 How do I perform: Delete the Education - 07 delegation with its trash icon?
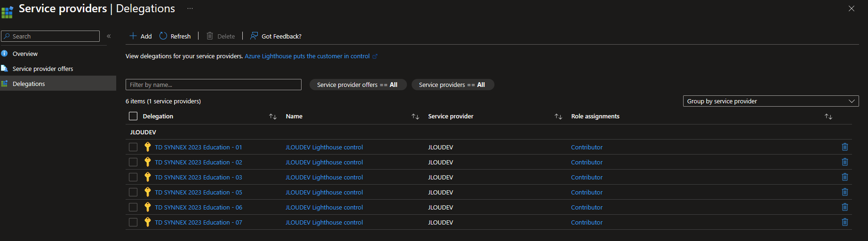click(845, 222)
